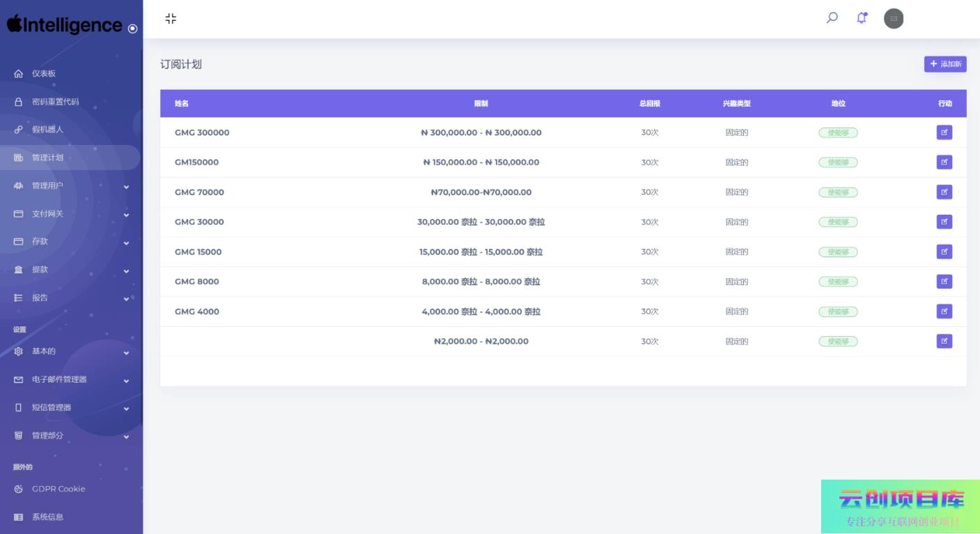Select 密码重置代码 in the sidebar
Viewport: 980px width, 534px height.
pyautogui.click(x=55, y=102)
